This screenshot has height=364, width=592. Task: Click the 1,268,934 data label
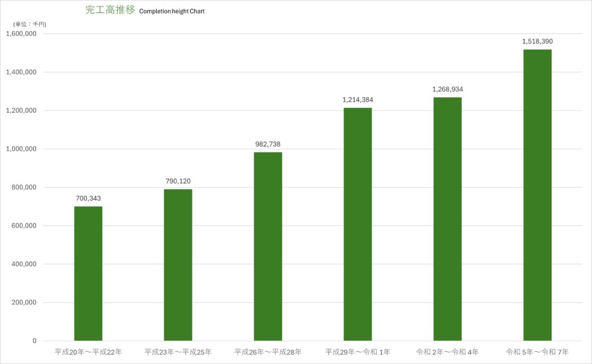tap(447, 89)
